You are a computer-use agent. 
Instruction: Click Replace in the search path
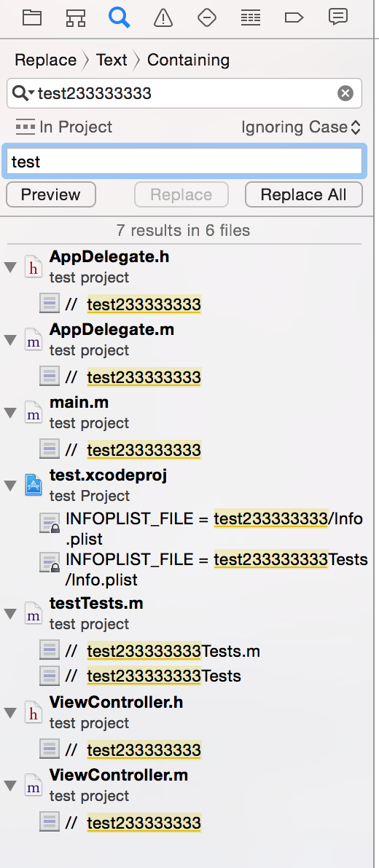(x=45, y=60)
